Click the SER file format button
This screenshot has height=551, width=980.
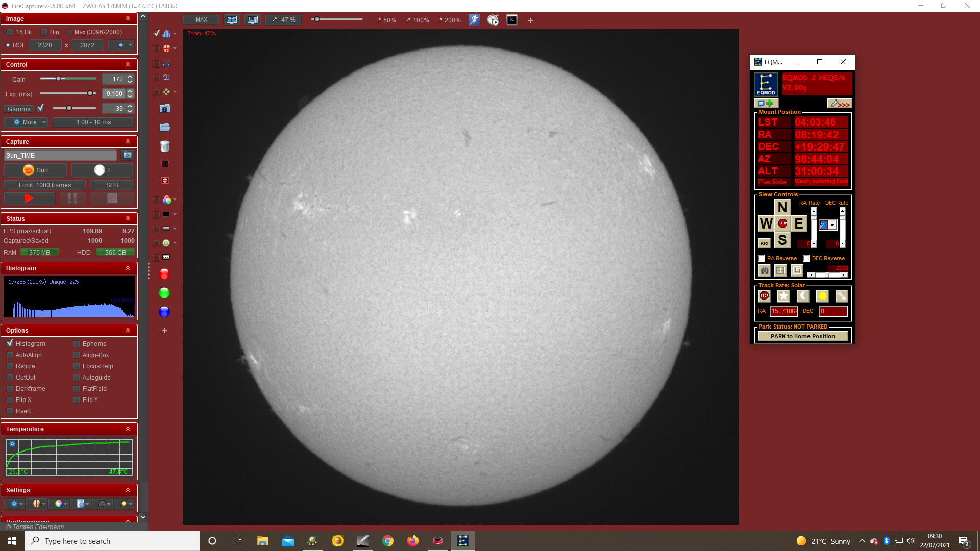tap(112, 185)
